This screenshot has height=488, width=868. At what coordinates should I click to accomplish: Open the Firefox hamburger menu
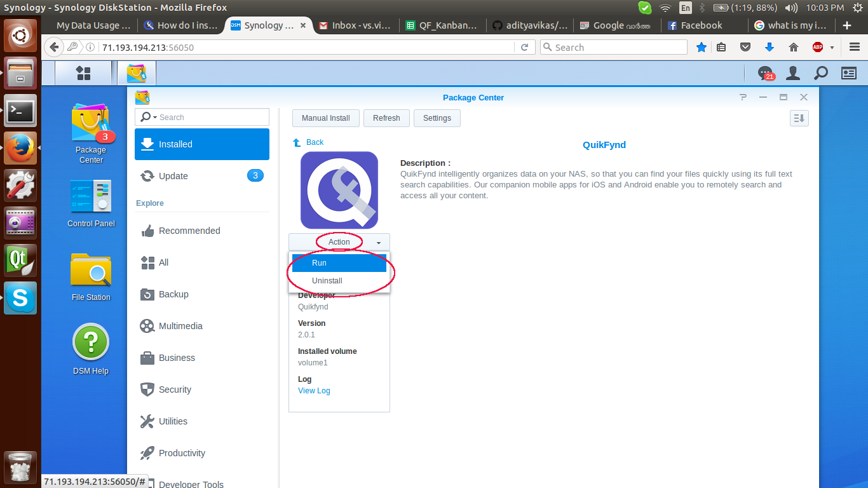tap(855, 47)
